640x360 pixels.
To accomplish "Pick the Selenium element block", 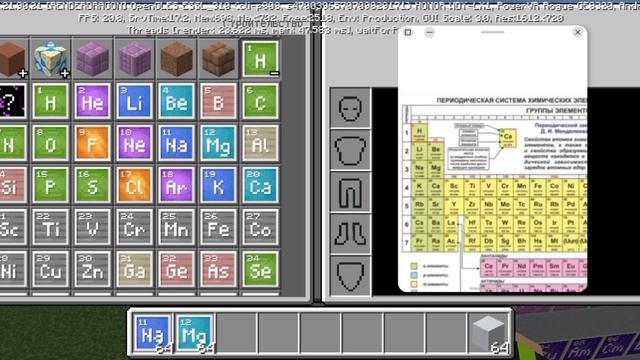I will click(260, 269).
